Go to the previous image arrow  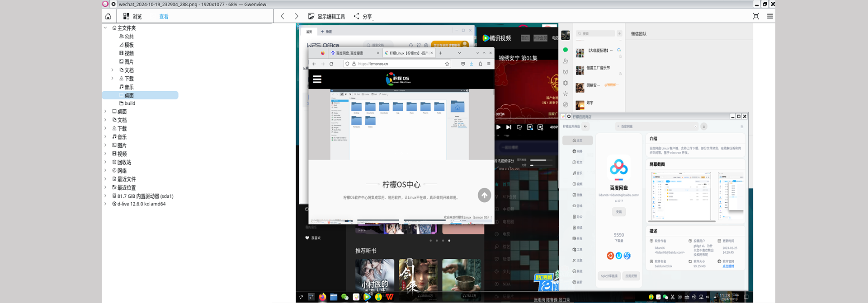click(283, 16)
